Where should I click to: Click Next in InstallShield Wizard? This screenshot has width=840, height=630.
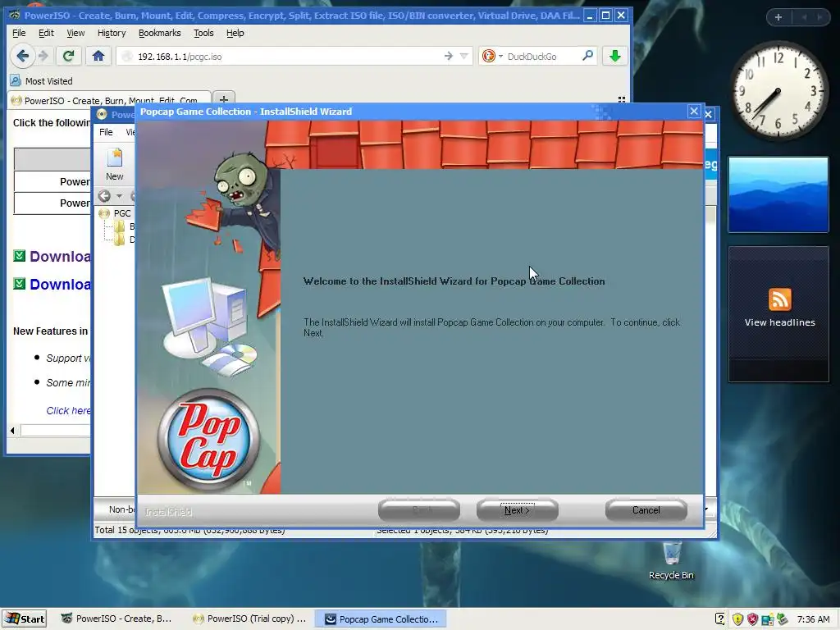(517, 510)
